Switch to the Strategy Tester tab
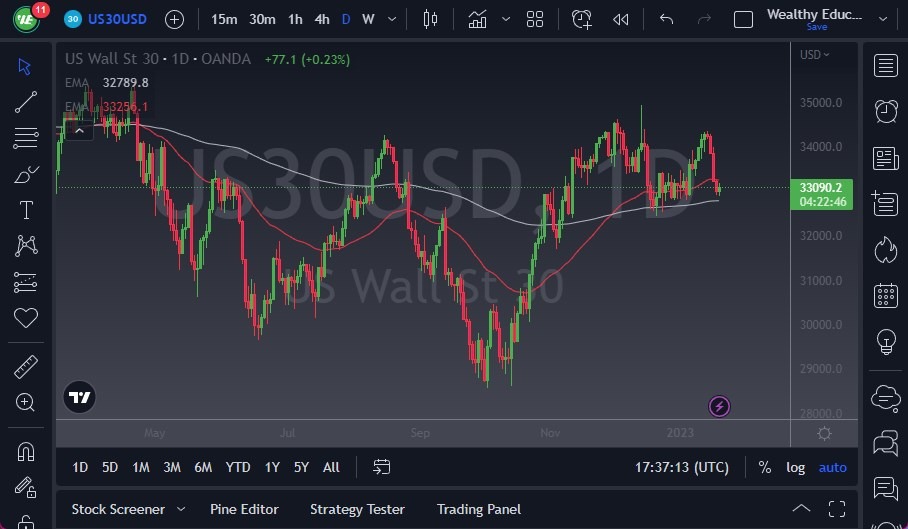 point(357,509)
